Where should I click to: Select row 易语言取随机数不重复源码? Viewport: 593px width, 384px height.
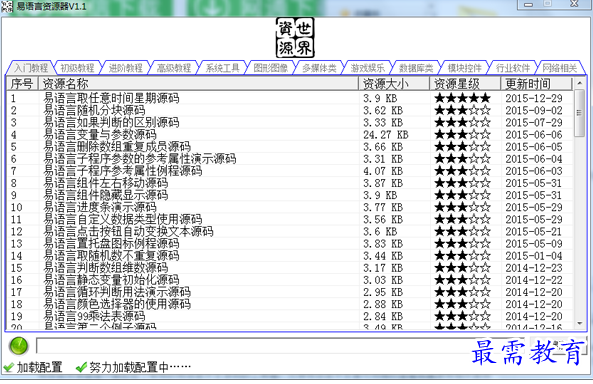coord(290,256)
